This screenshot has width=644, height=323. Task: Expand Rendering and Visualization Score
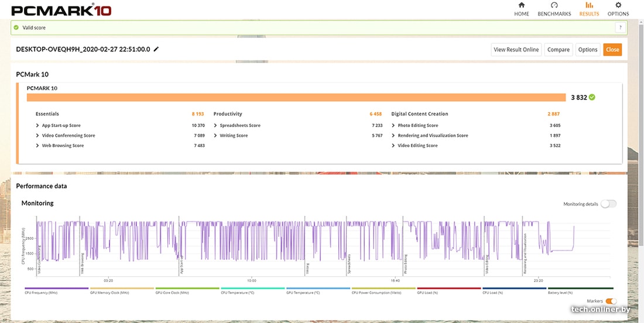click(394, 136)
